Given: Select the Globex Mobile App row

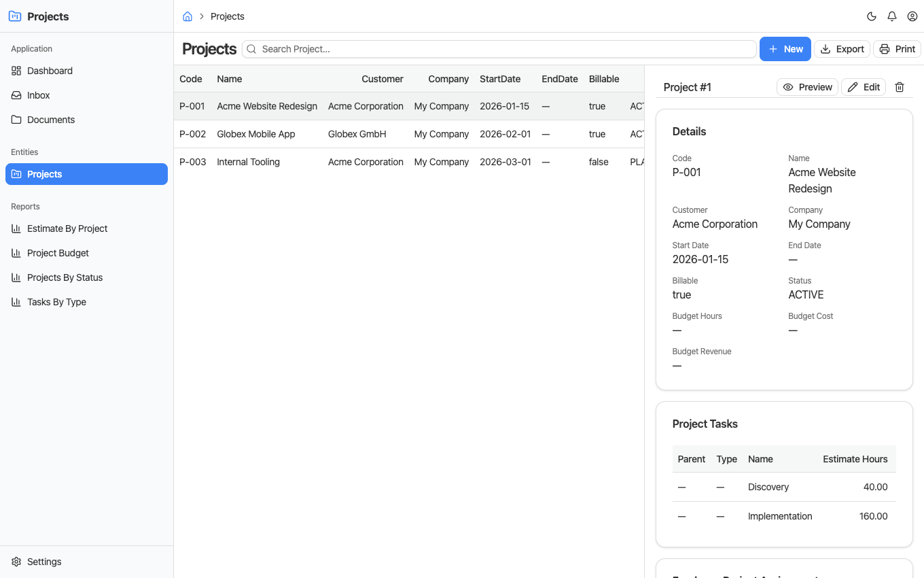Looking at the screenshot, I should pos(409,134).
